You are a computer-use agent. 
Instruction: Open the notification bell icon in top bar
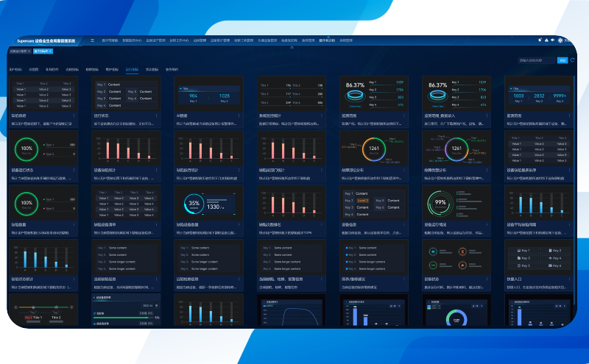541,40
